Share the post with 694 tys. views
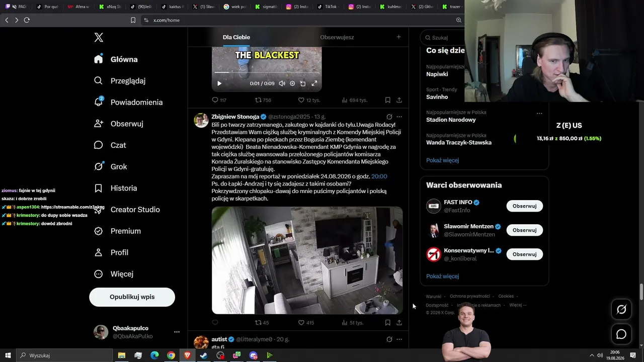The width and height of the screenshot is (644, 362). (x=399, y=100)
